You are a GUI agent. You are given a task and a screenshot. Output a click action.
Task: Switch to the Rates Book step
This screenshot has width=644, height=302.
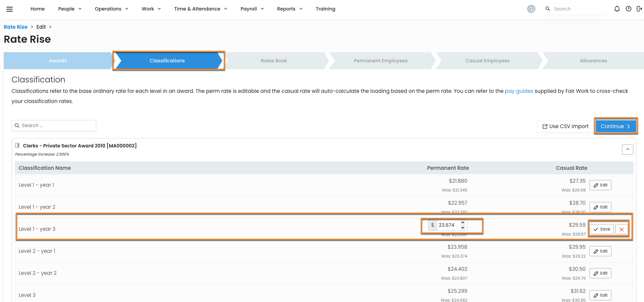point(274,61)
